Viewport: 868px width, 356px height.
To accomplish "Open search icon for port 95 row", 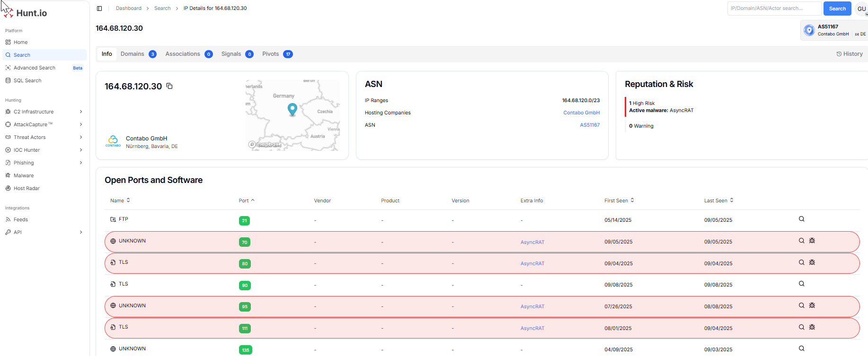I will pos(802,305).
